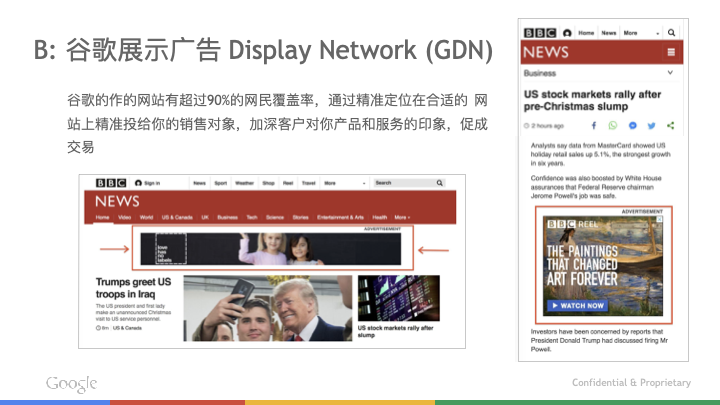Open the Stories tab in red navigation
This screenshot has height=405, width=720.
(x=301, y=217)
